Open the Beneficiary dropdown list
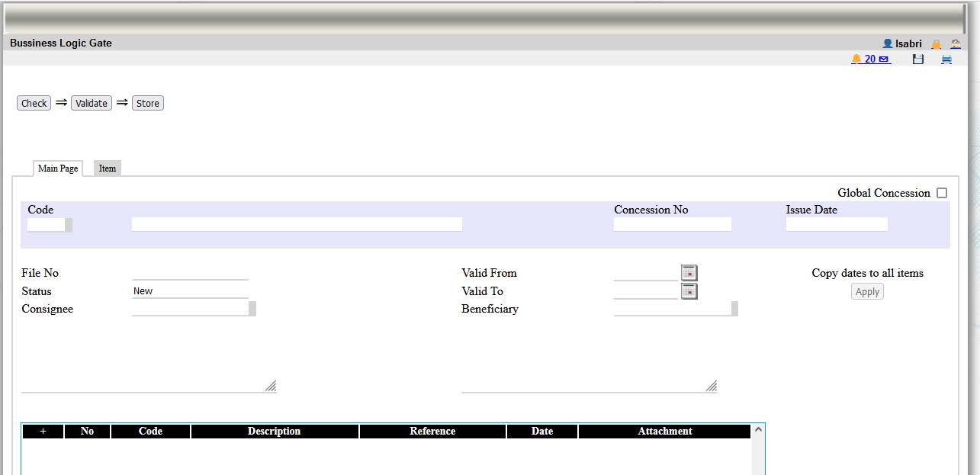This screenshot has height=475, width=980. click(734, 309)
